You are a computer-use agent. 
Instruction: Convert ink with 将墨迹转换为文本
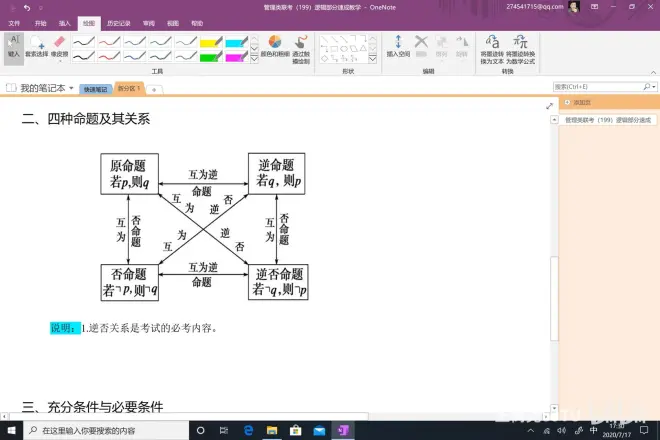tap(490, 47)
